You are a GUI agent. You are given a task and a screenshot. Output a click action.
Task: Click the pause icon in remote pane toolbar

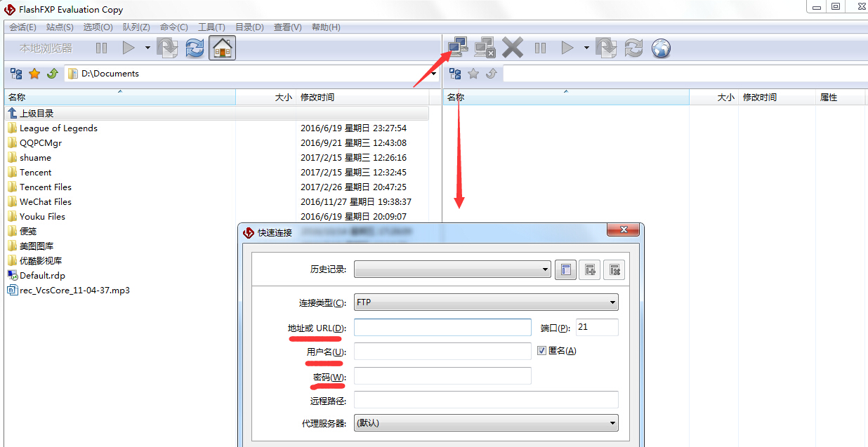(540, 48)
